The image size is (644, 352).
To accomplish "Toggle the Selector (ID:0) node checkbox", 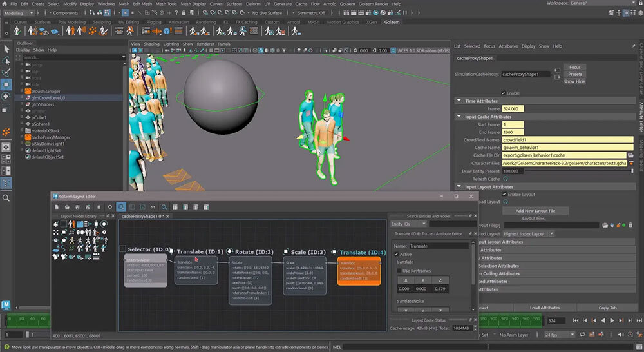I will [x=122, y=249].
